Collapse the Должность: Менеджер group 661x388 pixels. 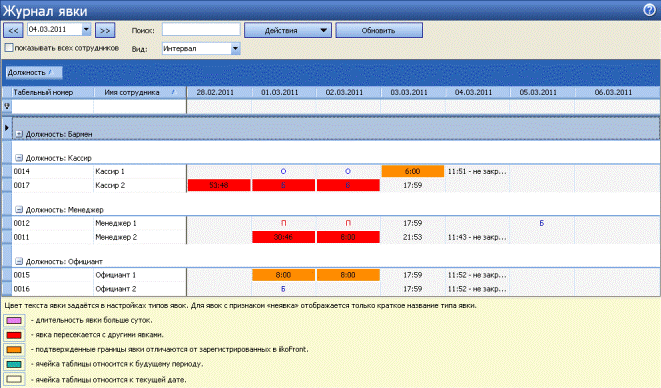point(19,210)
